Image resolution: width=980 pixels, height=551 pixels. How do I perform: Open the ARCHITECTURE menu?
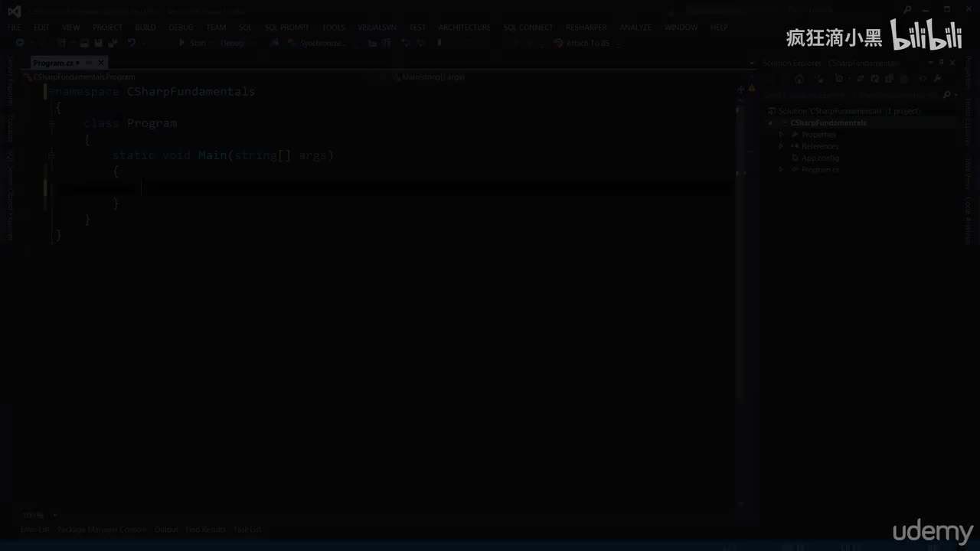pyautogui.click(x=465, y=28)
